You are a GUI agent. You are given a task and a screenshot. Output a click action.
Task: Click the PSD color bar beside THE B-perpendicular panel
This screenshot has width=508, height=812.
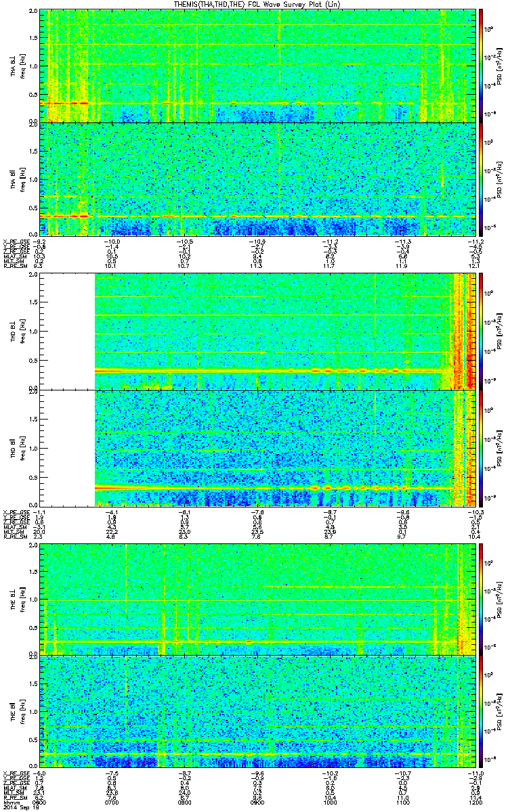[x=482, y=599]
